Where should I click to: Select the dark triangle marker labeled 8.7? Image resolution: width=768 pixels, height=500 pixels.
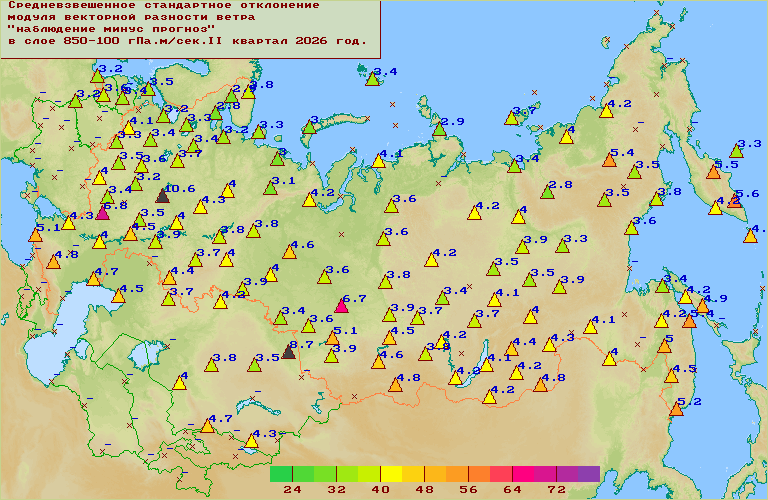(289, 352)
